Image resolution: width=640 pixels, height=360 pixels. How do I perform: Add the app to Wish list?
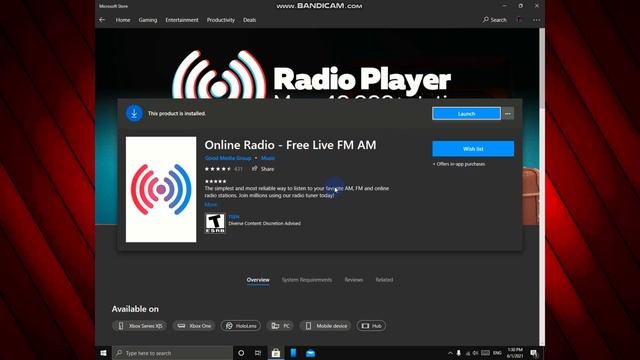tap(473, 149)
